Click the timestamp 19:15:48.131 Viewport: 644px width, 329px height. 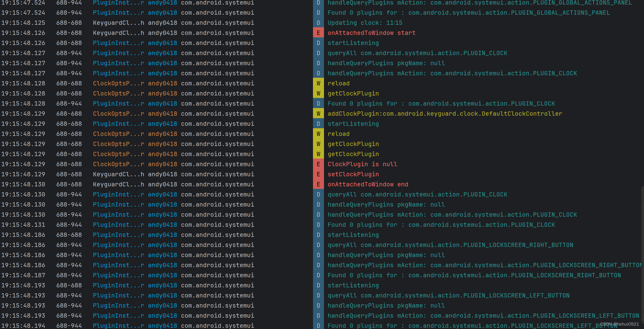23,225
